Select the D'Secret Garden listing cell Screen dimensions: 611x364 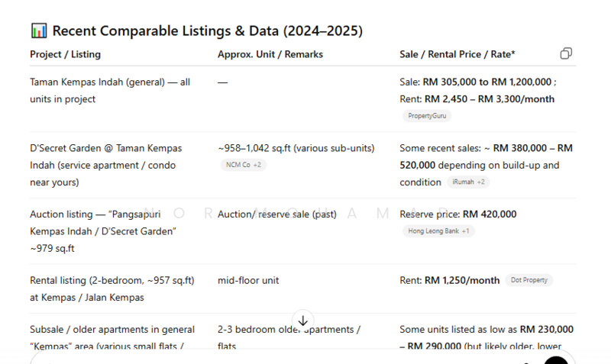coord(106,165)
